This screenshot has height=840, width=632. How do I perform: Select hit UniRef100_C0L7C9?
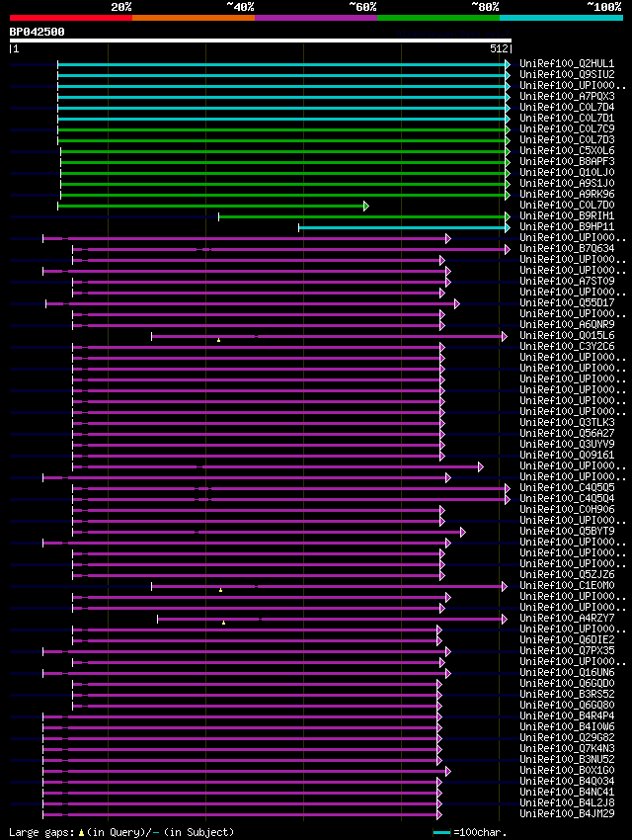point(567,128)
